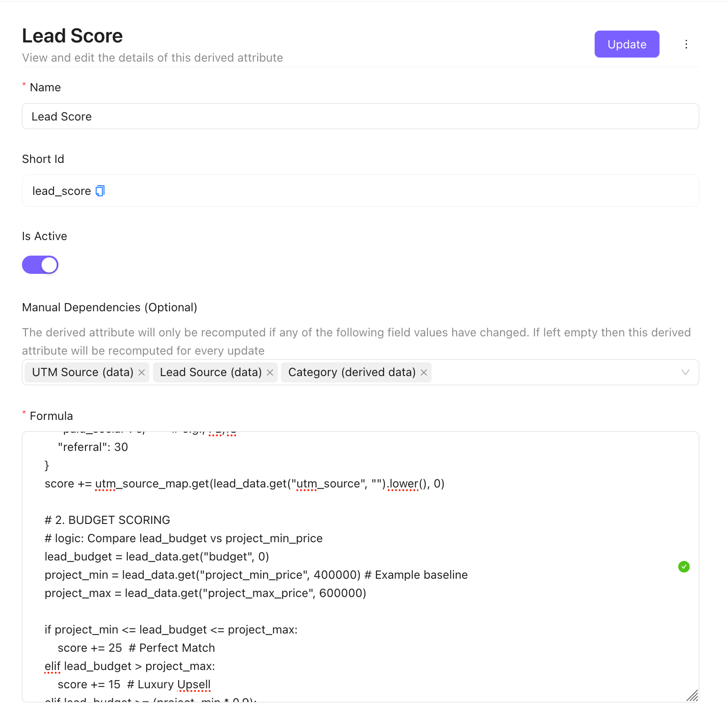Click the project_max assignment line in formula
Image resolution: width=728 pixels, height=712 pixels.
[205, 593]
